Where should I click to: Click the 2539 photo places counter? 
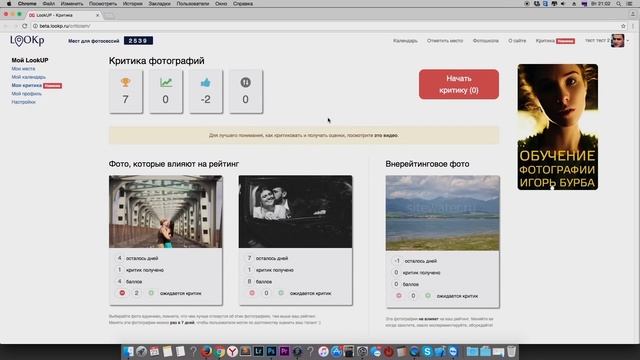click(138, 40)
